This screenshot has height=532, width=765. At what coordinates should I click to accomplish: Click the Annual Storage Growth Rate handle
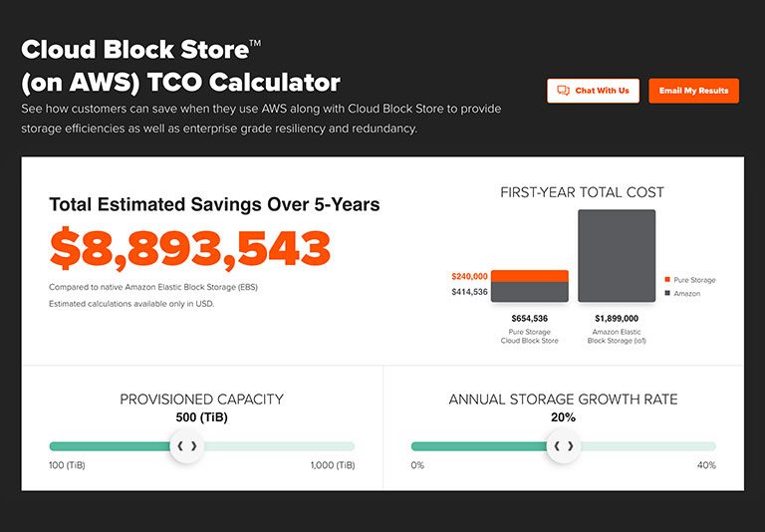(x=564, y=446)
